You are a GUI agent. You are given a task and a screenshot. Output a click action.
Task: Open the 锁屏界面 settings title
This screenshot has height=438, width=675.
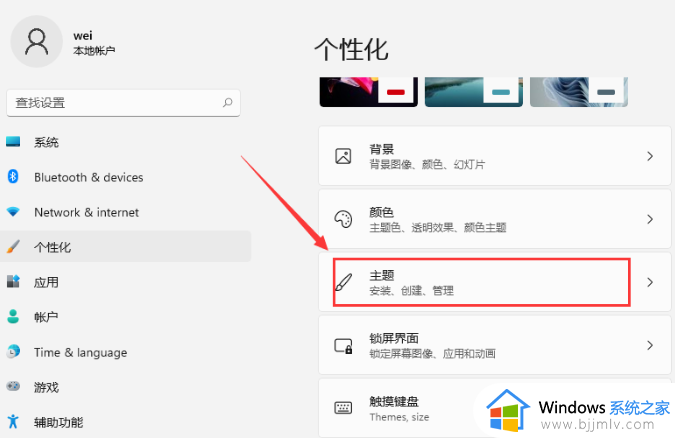point(394,338)
